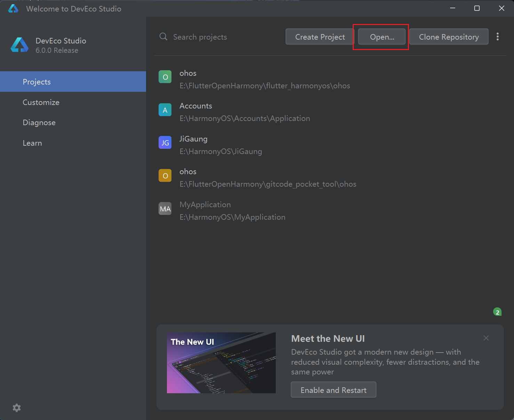Open the New UI preview thumbnail
Screen dimensions: 514x420
[x=221, y=363]
